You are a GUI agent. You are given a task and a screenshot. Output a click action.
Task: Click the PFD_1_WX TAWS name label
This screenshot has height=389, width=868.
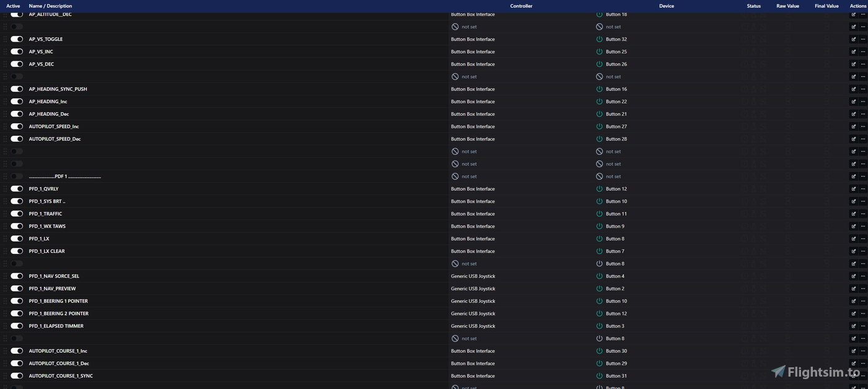tap(47, 226)
